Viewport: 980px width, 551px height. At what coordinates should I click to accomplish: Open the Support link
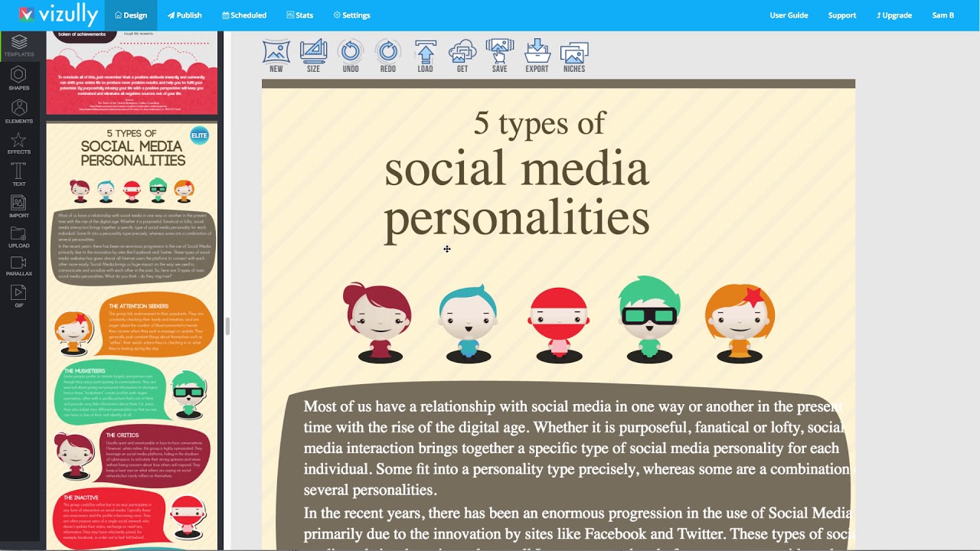pyautogui.click(x=842, y=15)
